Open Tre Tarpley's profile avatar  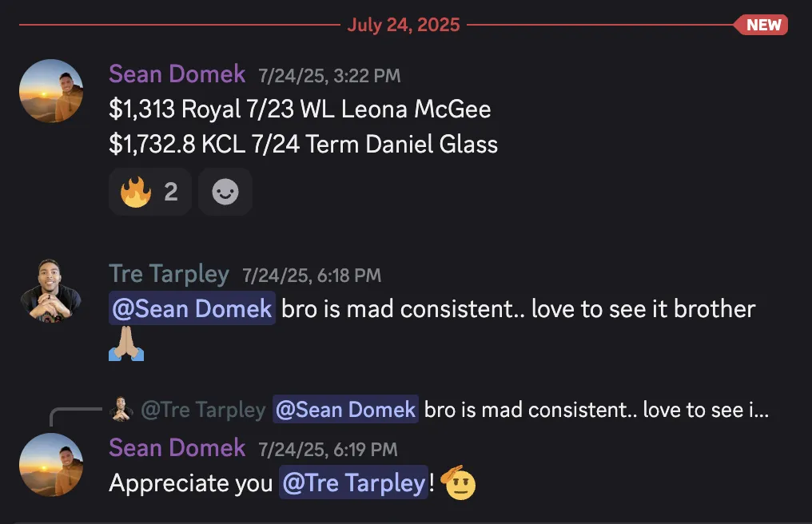coord(51,291)
